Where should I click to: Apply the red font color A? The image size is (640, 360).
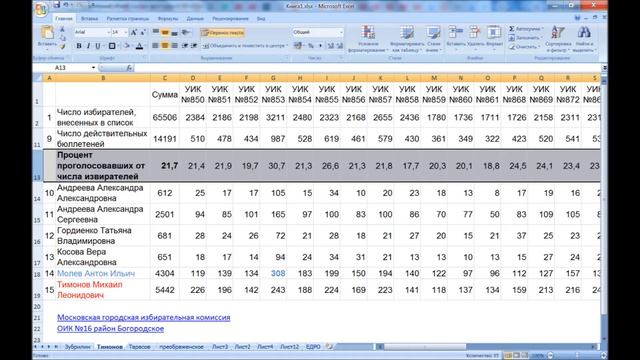click(140, 46)
